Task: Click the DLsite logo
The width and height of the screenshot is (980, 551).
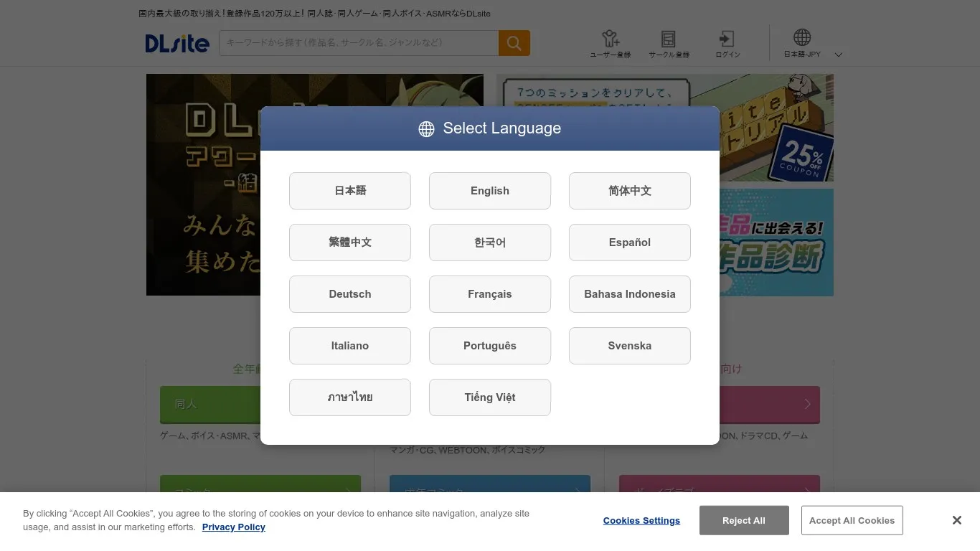Action: 176,43
